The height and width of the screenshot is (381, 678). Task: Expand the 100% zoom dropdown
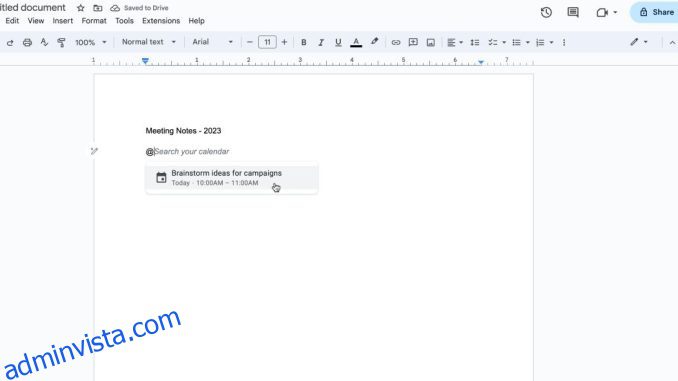(91, 42)
